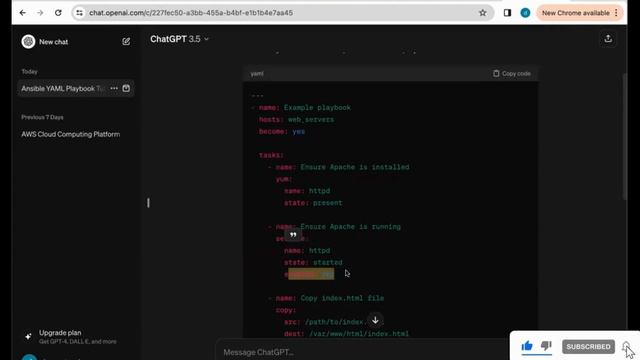This screenshot has width=640, height=360.
Task: Click the 'Ensure Apache is installed' text
Action: [355, 167]
